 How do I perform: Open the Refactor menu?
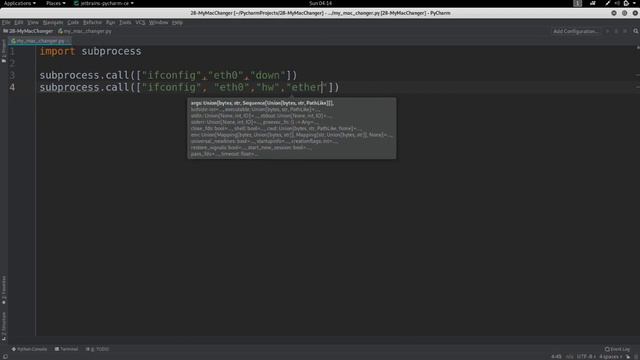pyautogui.click(x=92, y=22)
